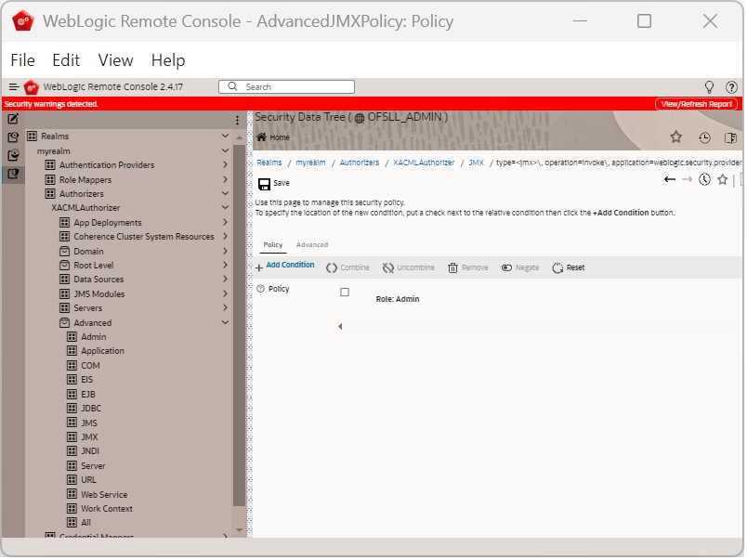Click the WebLogic Remote Console logo
Viewport: 747px width, 560px height.
pyautogui.click(x=32, y=87)
